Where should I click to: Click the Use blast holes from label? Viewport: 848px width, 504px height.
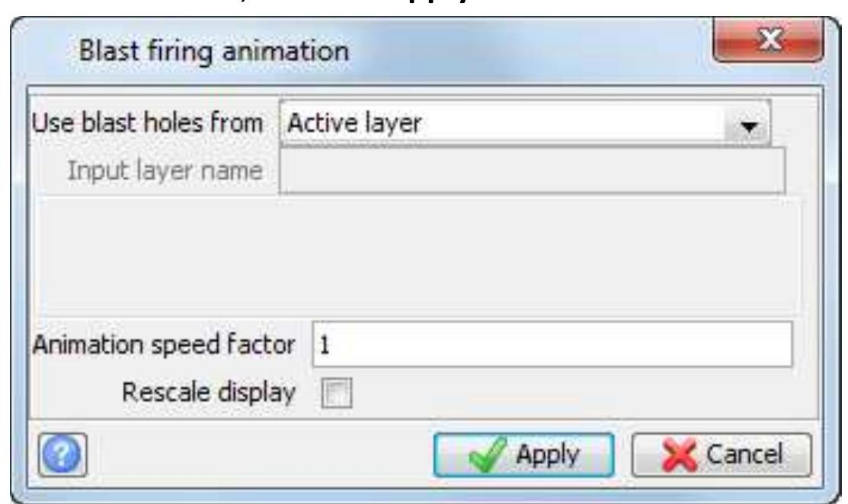pos(147,123)
